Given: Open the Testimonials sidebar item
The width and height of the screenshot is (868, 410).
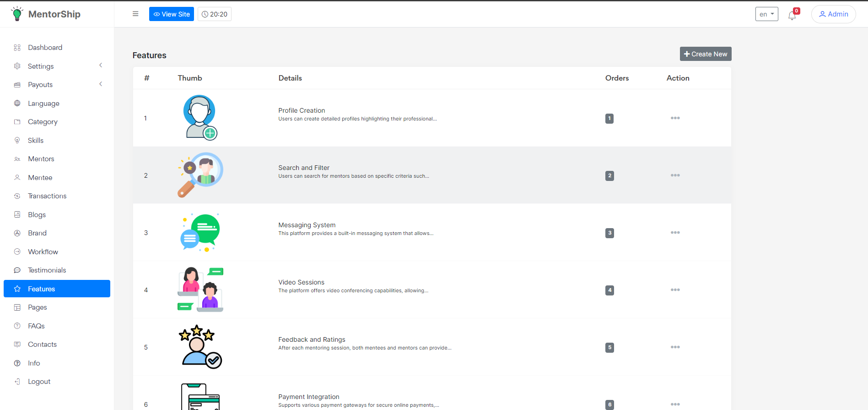Looking at the screenshot, I should [47, 270].
